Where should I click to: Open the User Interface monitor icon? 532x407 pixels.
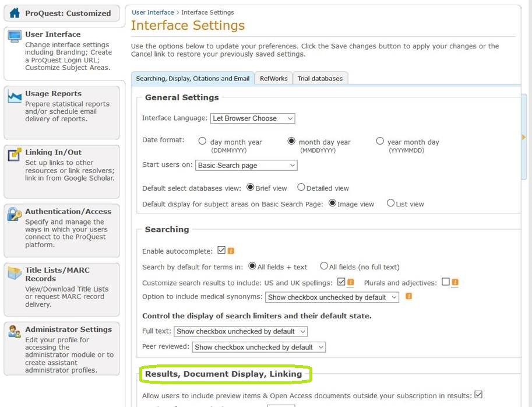click(x=15, y=37)
